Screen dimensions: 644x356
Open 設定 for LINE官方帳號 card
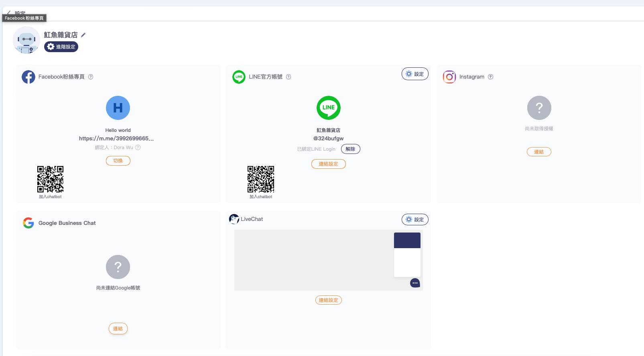pos(415,74)
